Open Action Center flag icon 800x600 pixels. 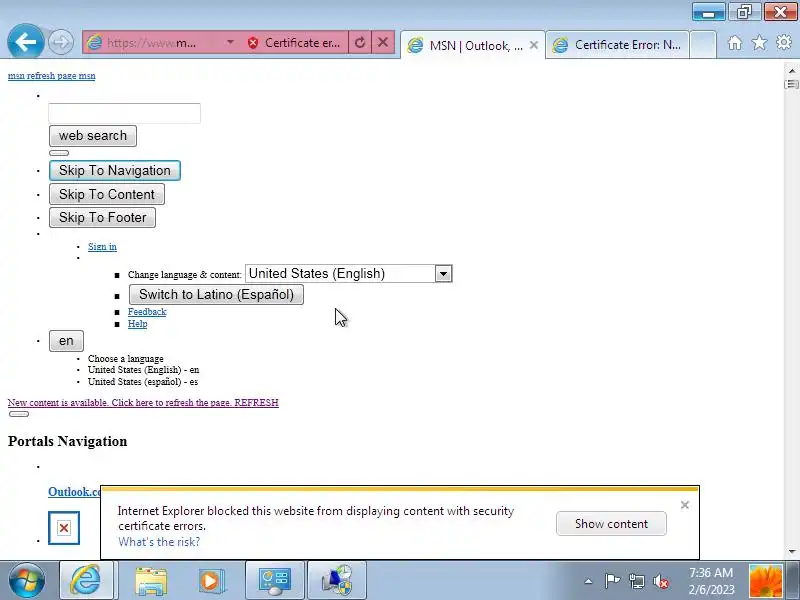point(612,581)
